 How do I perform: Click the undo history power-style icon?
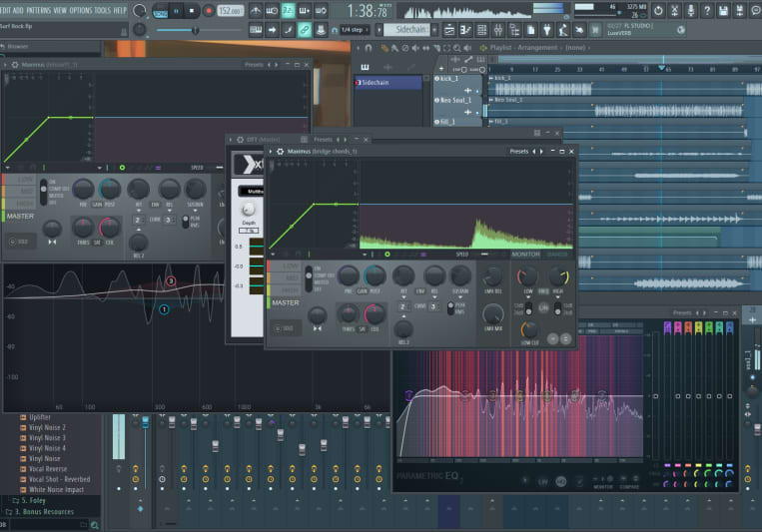click(x=658, y=10)
